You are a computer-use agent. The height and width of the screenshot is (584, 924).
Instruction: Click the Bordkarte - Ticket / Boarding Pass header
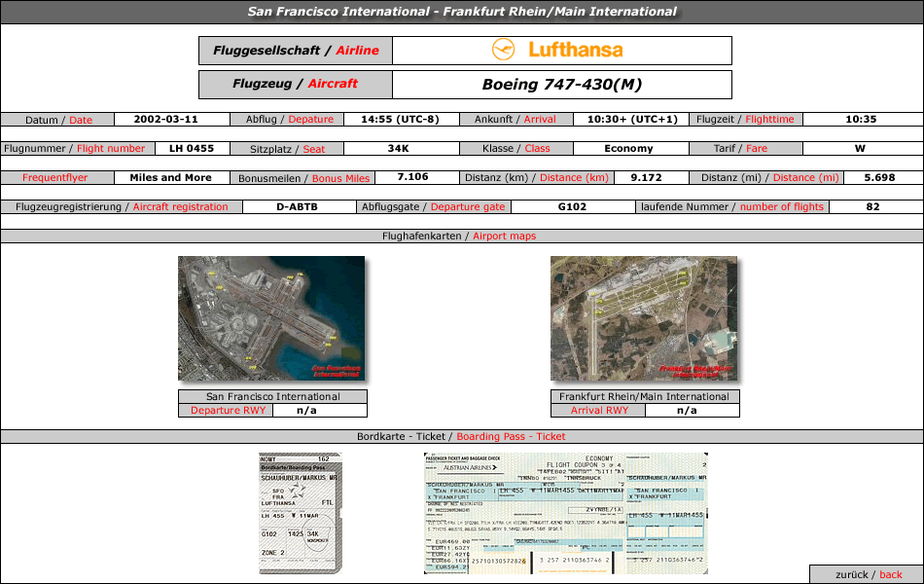(461, 436)
